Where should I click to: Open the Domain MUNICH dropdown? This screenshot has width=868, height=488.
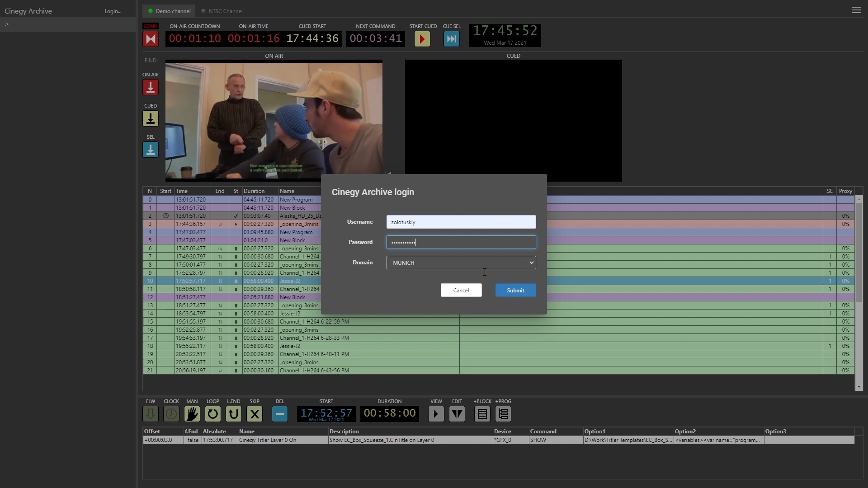461,263
